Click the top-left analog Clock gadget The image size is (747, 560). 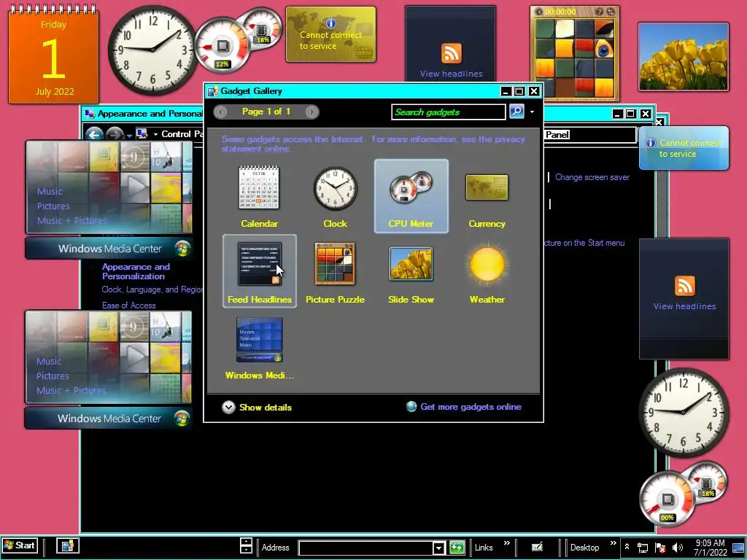tap(152, 50)
